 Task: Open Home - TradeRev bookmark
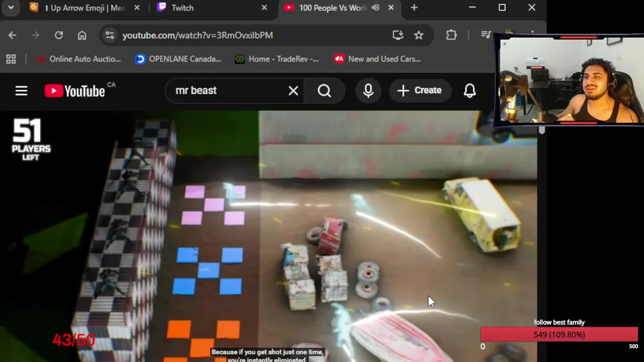click(x=277, y=59)
